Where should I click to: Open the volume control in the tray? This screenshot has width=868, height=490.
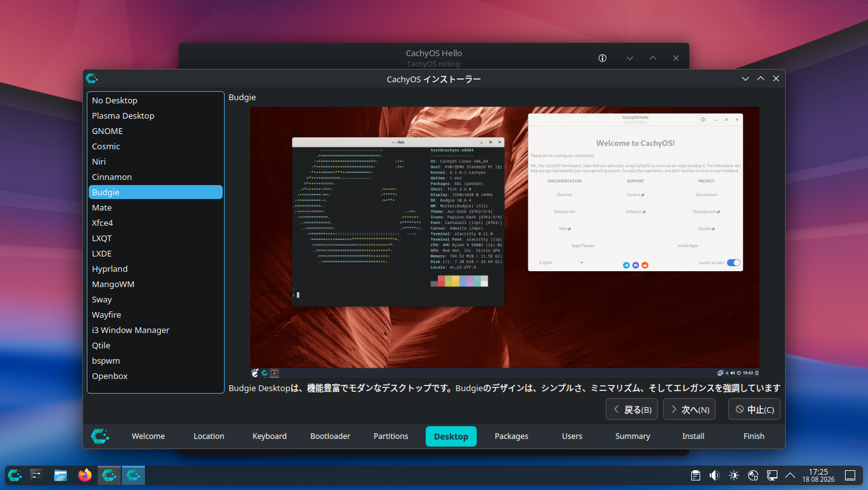point(715,475)
